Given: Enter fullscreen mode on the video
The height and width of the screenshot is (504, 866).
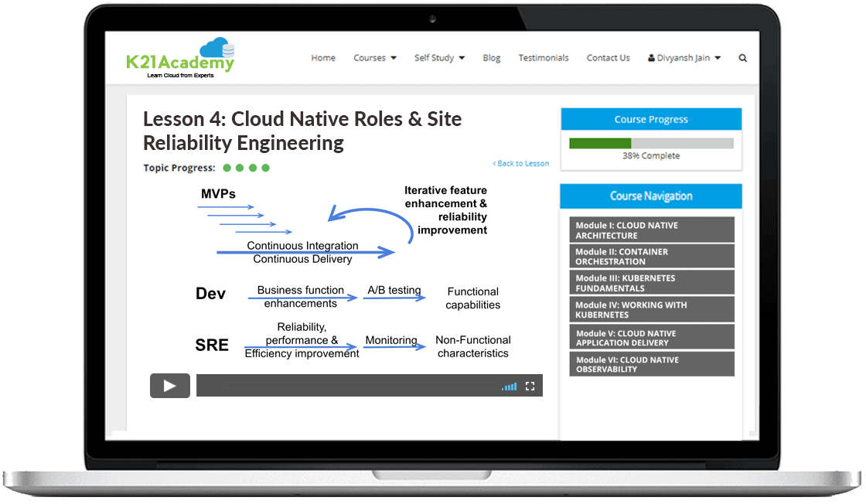Looking at the screenshot, I should [530, 386].
